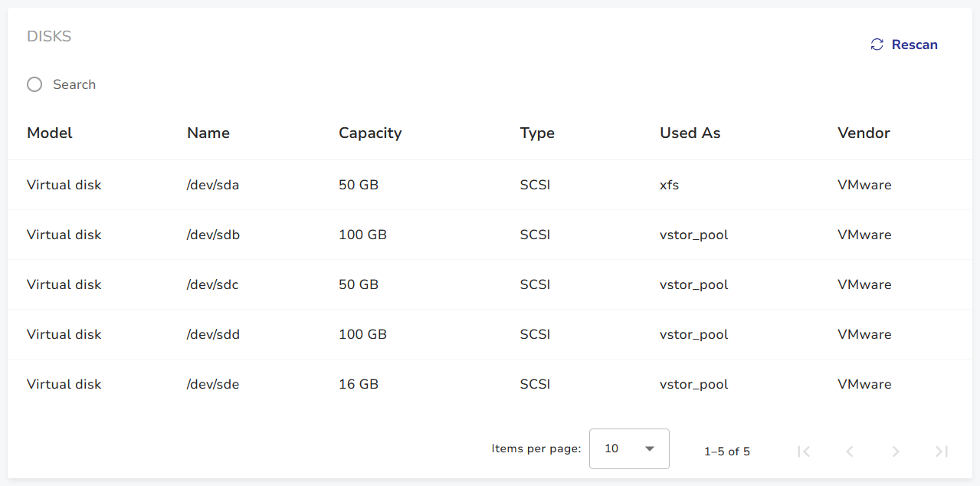Image resolution: width=980 pixels, height=486 pixels.
Task: Select the /dev/sda disk row
Action: 213,185
